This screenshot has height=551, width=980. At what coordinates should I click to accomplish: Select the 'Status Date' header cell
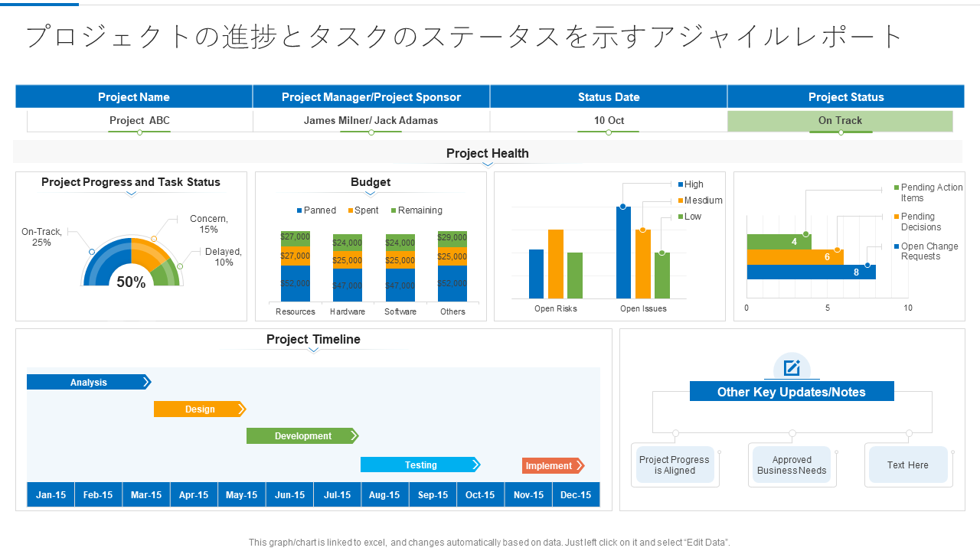click(609, 96)
